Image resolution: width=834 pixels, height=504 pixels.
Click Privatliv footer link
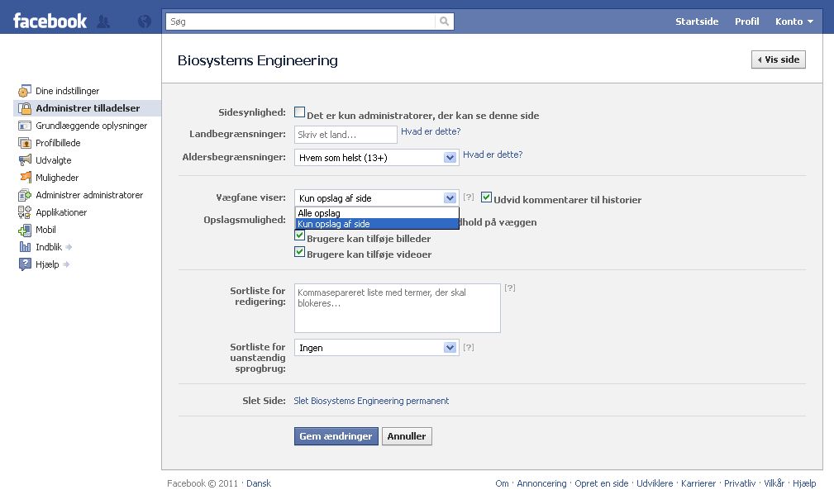[x=739, y=483]
